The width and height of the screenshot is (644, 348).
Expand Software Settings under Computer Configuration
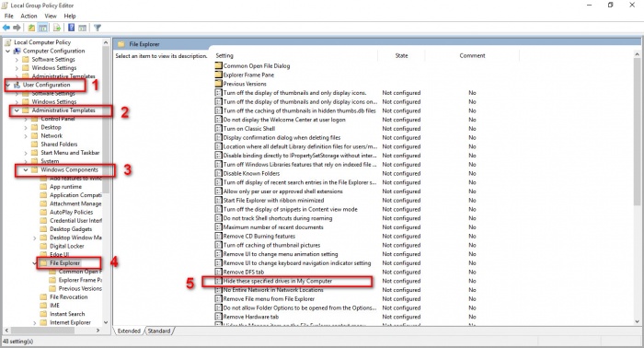[17, 60]
